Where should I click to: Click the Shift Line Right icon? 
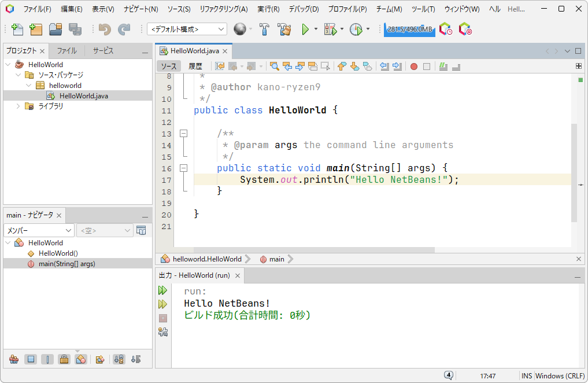397,67
